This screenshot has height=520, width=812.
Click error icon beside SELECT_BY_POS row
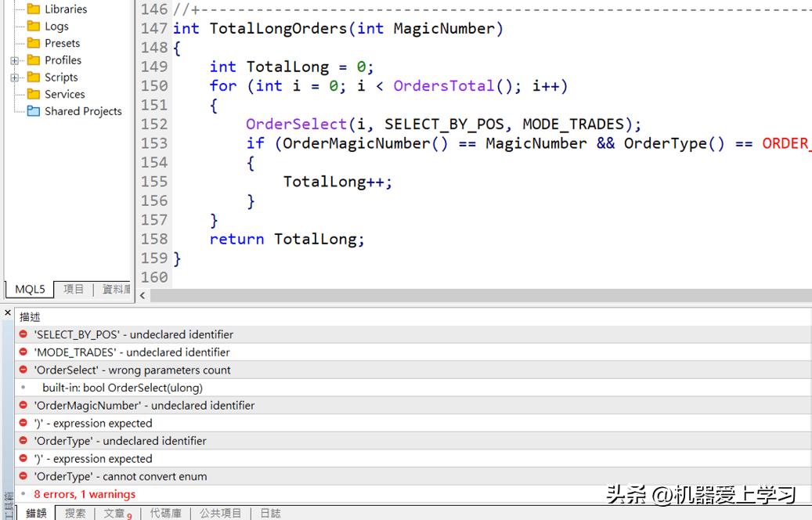coord(23,334)
